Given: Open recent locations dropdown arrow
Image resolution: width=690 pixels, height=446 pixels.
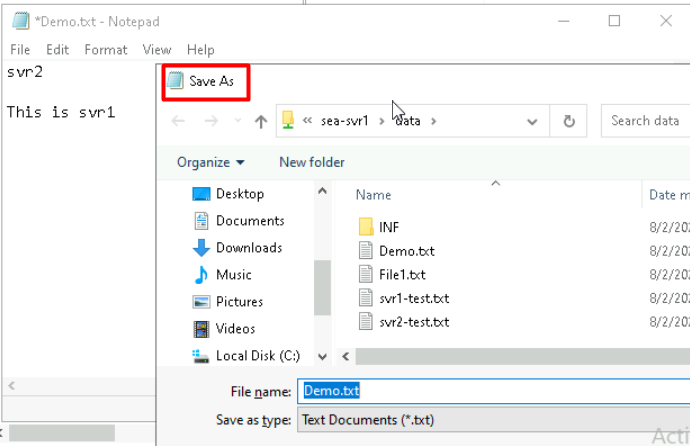Looking at the screenshot, I should (238, 121).
